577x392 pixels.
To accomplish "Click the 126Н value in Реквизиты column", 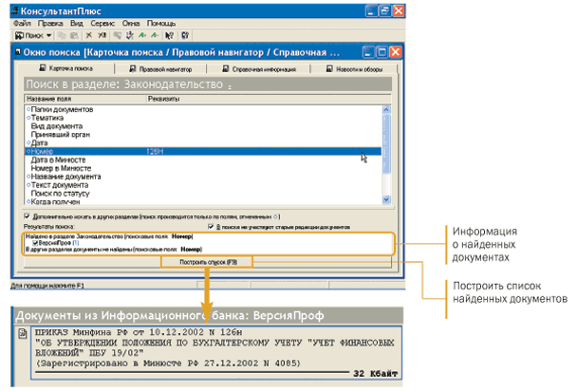I will 155,151.
